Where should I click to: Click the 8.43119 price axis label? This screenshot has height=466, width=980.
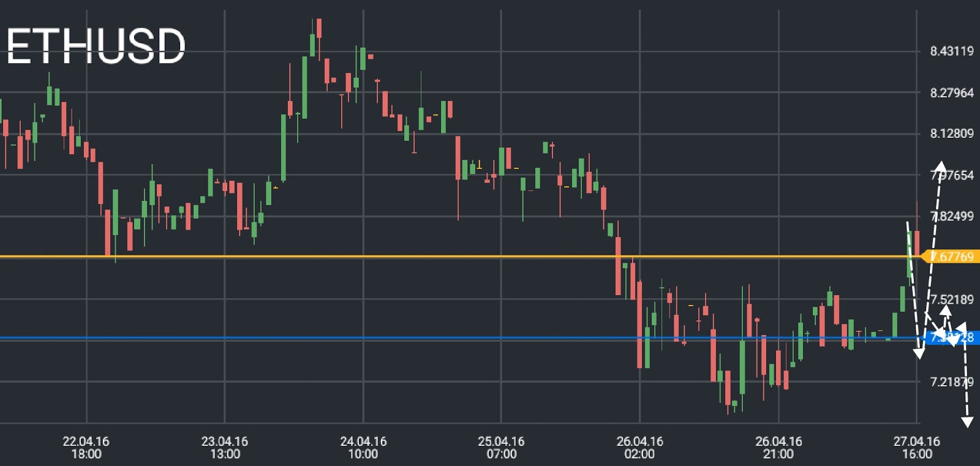[952, 51]
